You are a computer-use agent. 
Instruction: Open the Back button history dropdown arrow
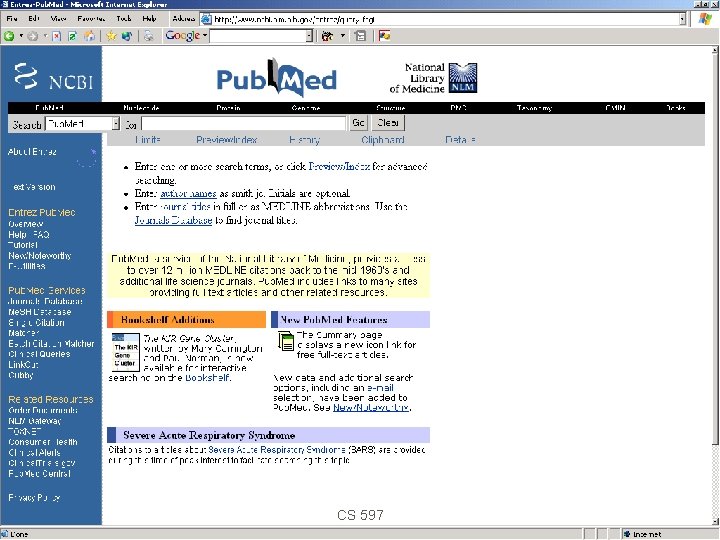[x=21, y=36]
